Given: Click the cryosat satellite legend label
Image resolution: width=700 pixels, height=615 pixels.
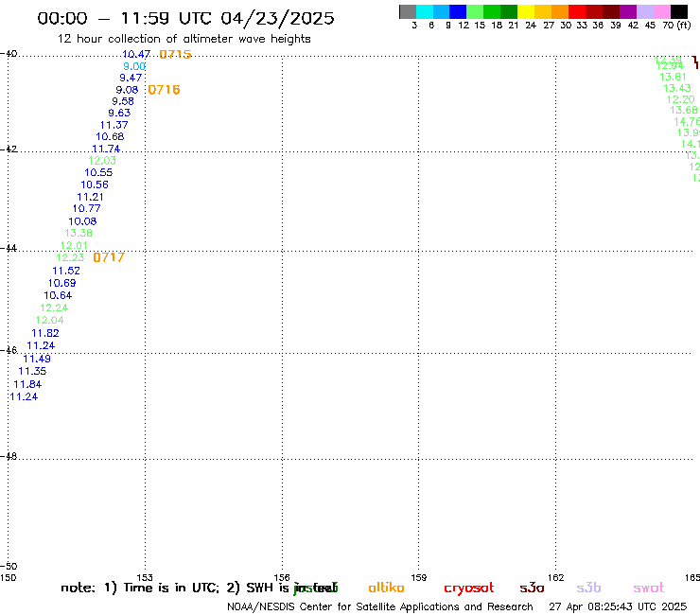Looking at the screenshot, I should pyautogui.click(x=469, y=589).
